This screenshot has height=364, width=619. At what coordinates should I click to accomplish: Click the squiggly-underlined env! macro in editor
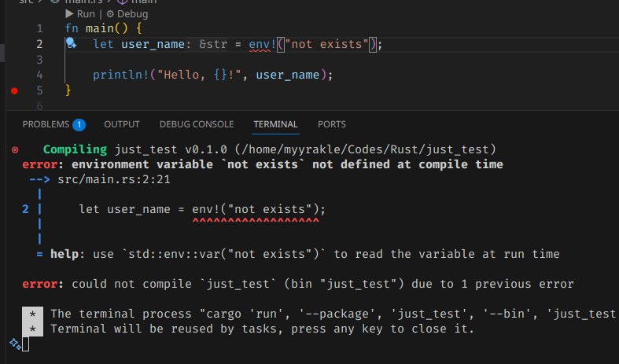tap(262, 44)
